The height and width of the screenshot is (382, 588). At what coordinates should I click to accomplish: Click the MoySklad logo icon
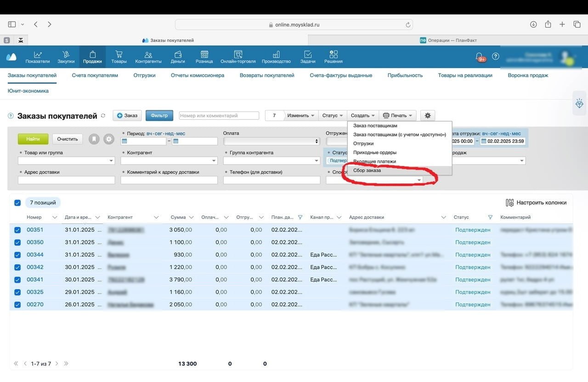(11, 57)
